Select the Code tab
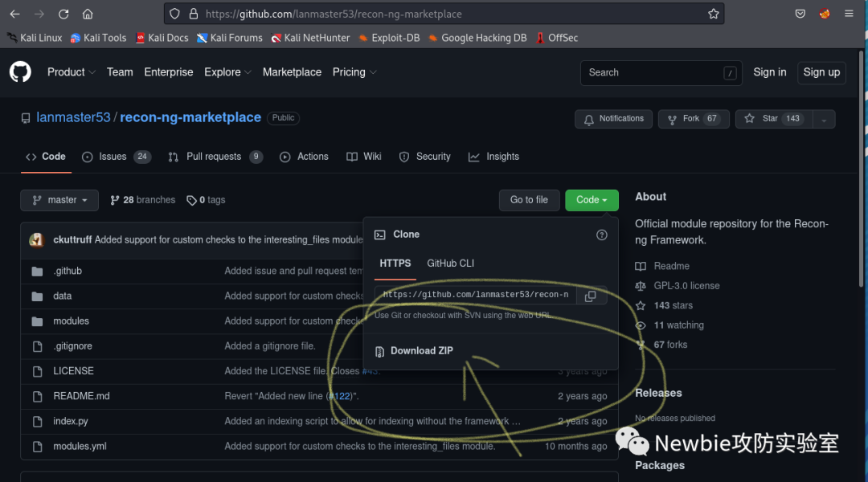The height and width of the screenshot is (482, 868). [46, 157]
